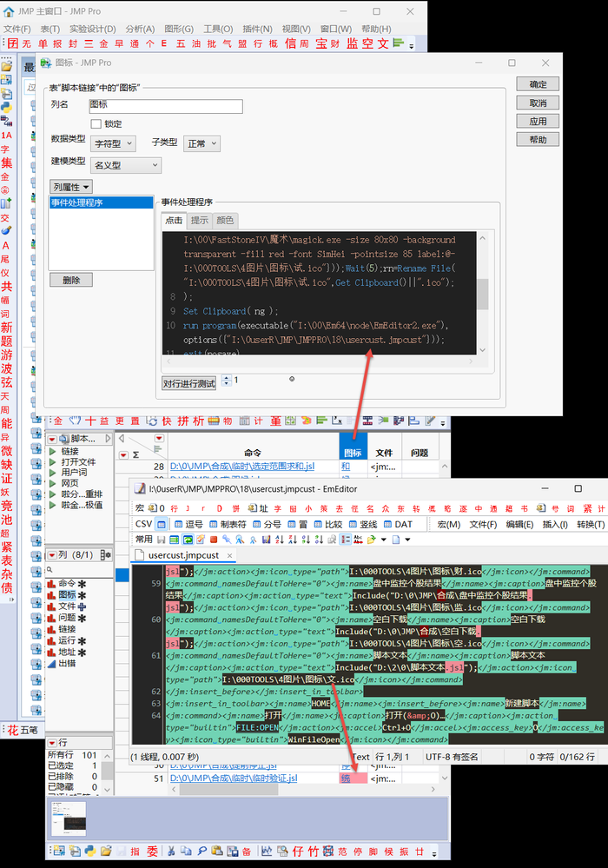Click the 仔 icon in bottom toolbar

coord(298,851)
